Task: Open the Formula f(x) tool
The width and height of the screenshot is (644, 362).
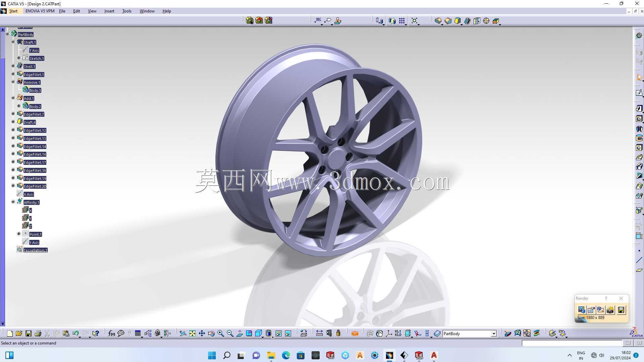Action: point(112,333)
